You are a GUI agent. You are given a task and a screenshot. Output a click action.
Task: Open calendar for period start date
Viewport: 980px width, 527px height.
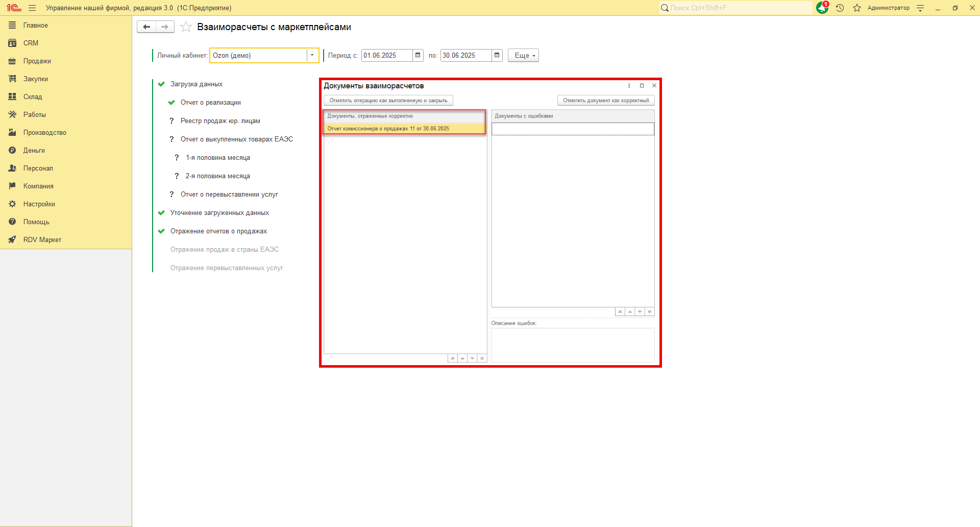pyautogui.click(x=418, y=55)
